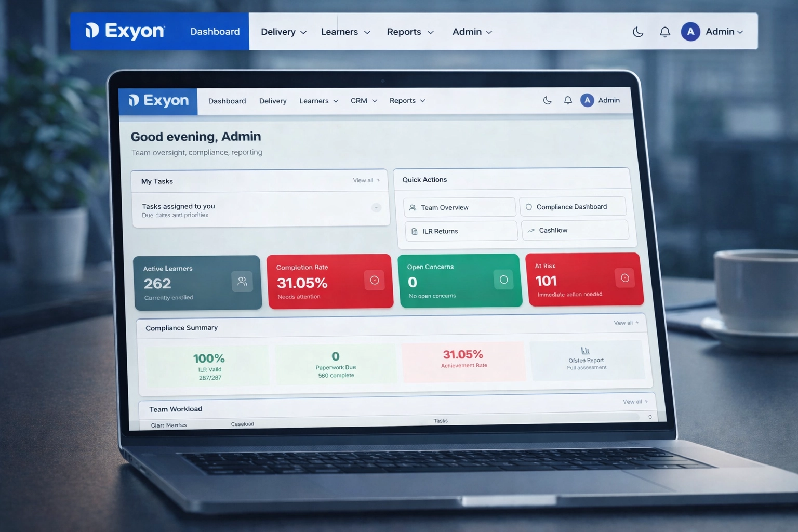Click the trend arrow icon next to Cashflow

530,230
